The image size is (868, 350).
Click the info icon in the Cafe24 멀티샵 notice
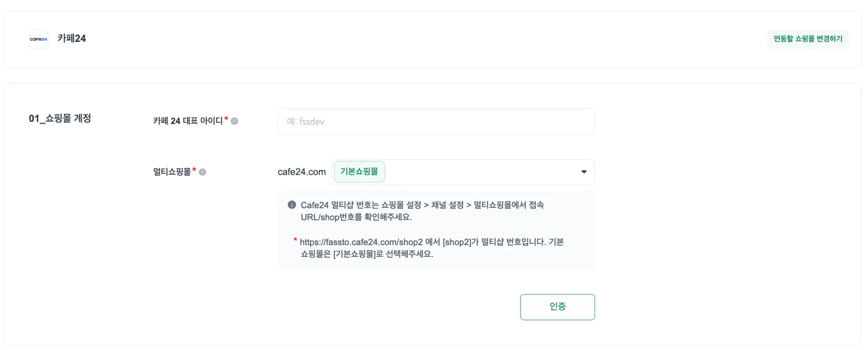point(292,205)
